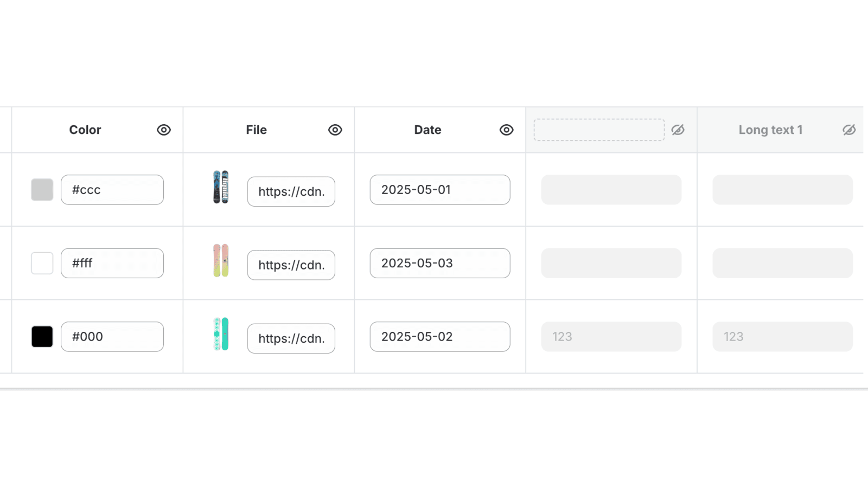Screen dimensions: 868x488
Task: Toggle visibility eye on Date column
Action: click(x=507, y=130)
